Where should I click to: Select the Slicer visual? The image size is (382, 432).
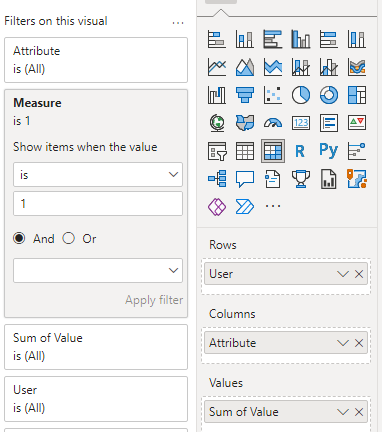pyautogui.click(x=217, y=151)
